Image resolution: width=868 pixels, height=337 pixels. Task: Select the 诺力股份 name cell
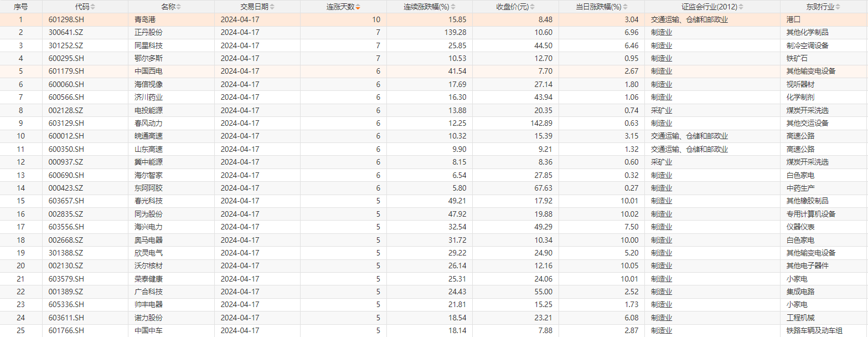click(x=171, y=318)
